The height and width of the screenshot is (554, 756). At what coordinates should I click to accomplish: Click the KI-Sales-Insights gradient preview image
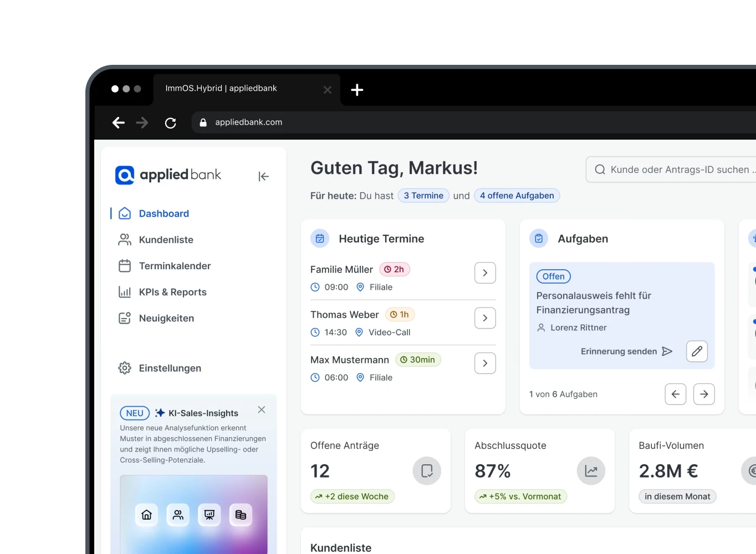point(193,515)
